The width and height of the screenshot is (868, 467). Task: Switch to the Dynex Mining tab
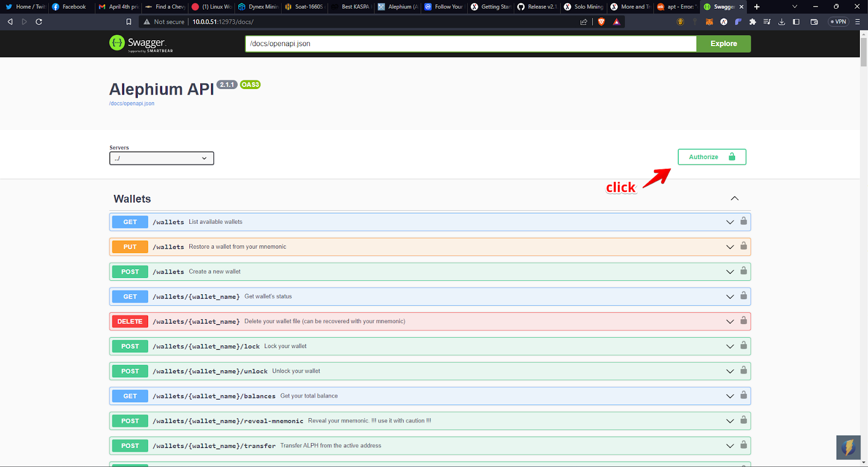[258, 7]
